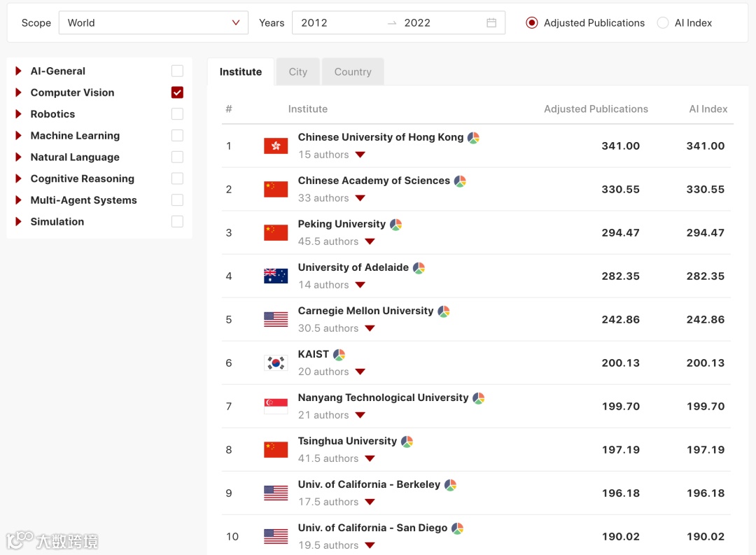Expand the Robotics category triangle
Image resolution: width=756 pixels, height=555 pixels.
[x=18, y=114]
